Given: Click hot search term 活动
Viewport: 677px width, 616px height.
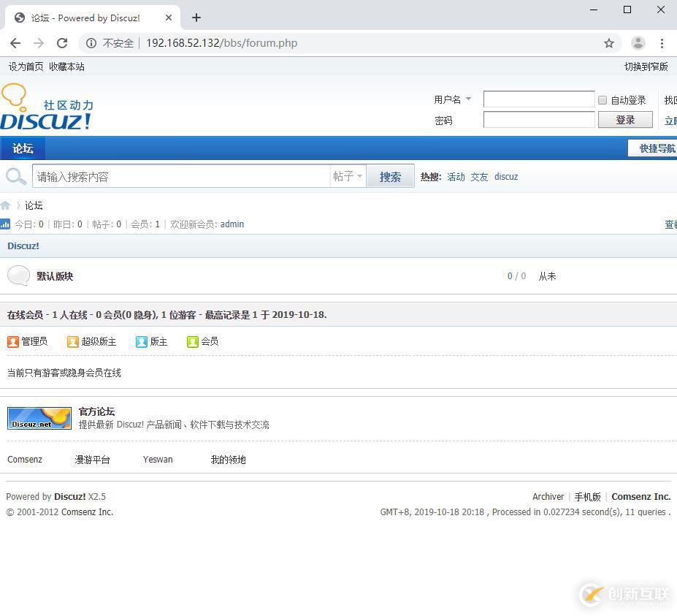Looking at the screenshot, I should click(x=456, y=177).
